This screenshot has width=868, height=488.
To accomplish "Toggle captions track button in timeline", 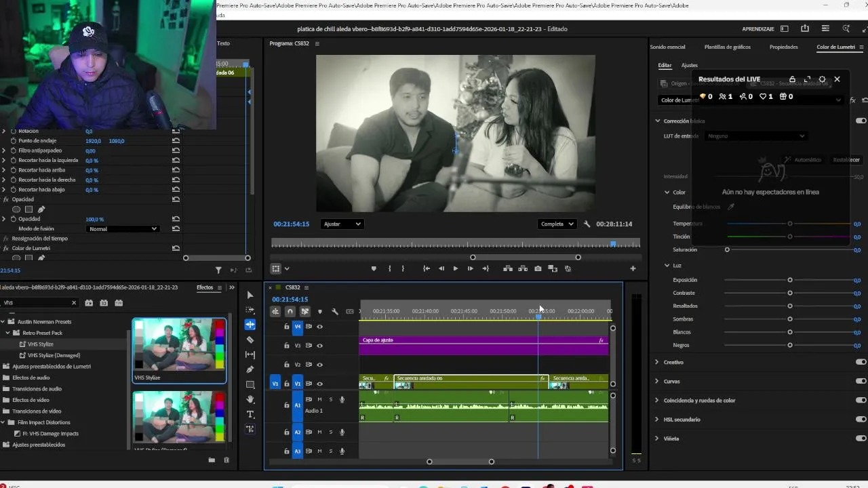I will coord(350,312).
